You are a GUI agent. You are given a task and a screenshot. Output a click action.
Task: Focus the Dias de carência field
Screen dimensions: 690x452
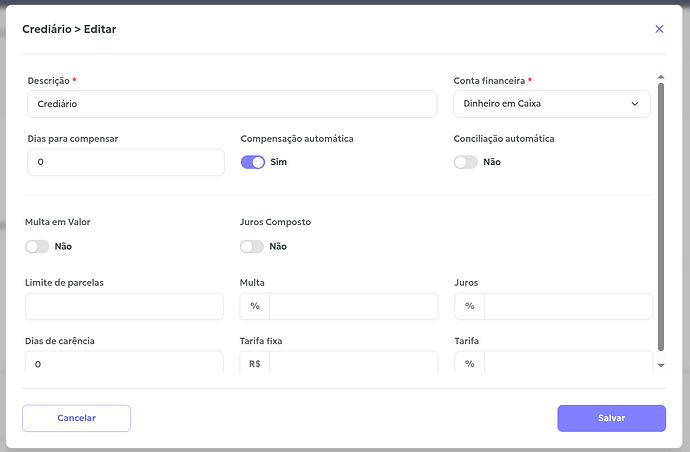pyautogui.click(x=125, y=362)
